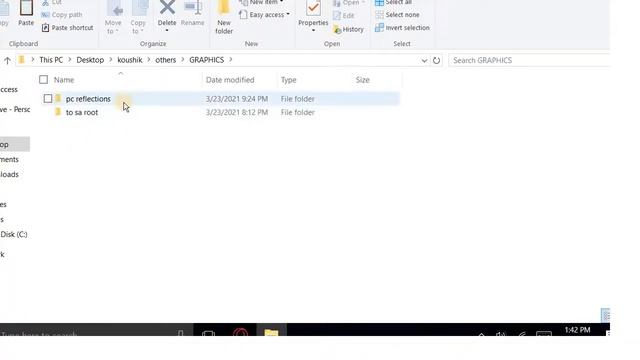Expand chevron after Desktop breadcrumb
Screen dimensions: 640x360
[x=111, y=60]
